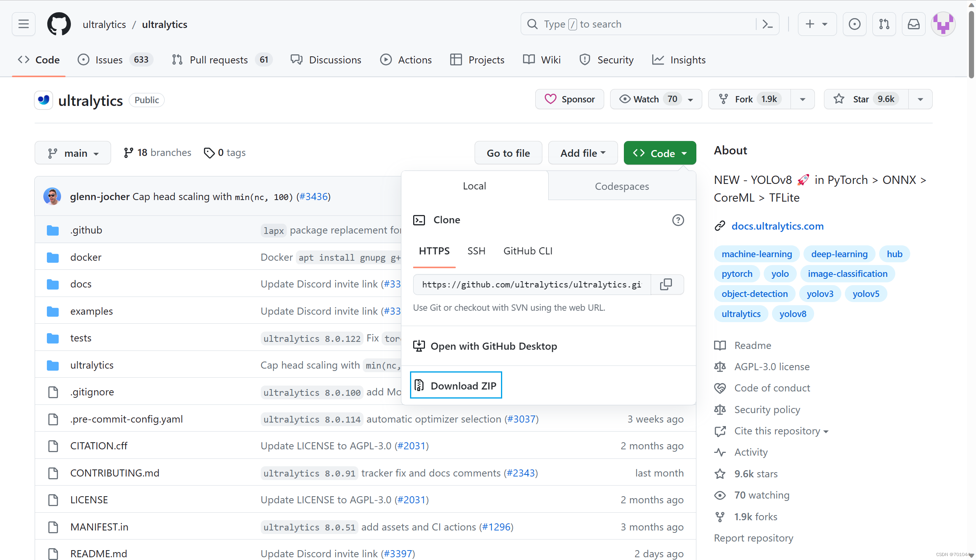The width and height of the screenshot is (976, 560).
Task: Star the ultralytics repository
Action: tap(867, 99)
